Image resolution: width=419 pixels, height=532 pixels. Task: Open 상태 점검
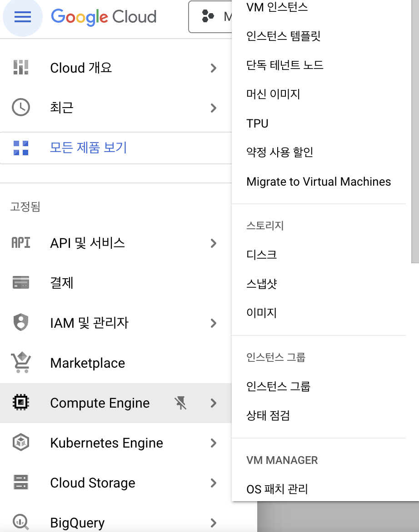tap(268, 415)
